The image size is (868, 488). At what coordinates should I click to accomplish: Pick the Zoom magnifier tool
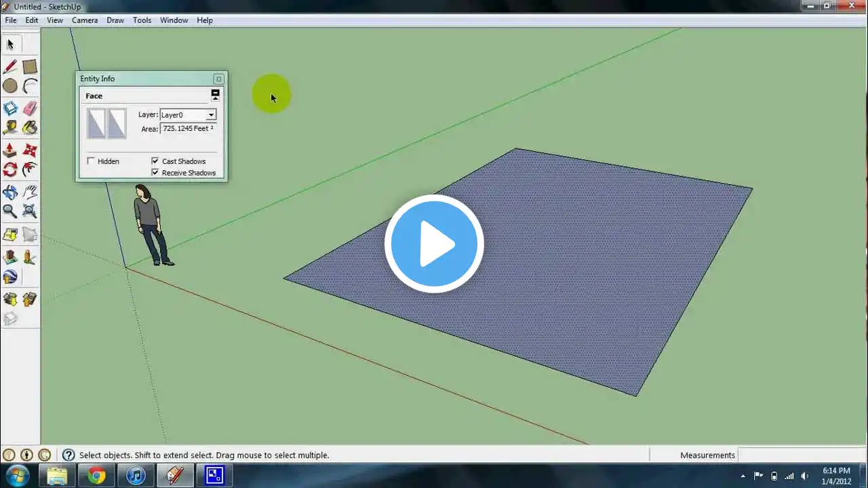(x=10, y=211)
